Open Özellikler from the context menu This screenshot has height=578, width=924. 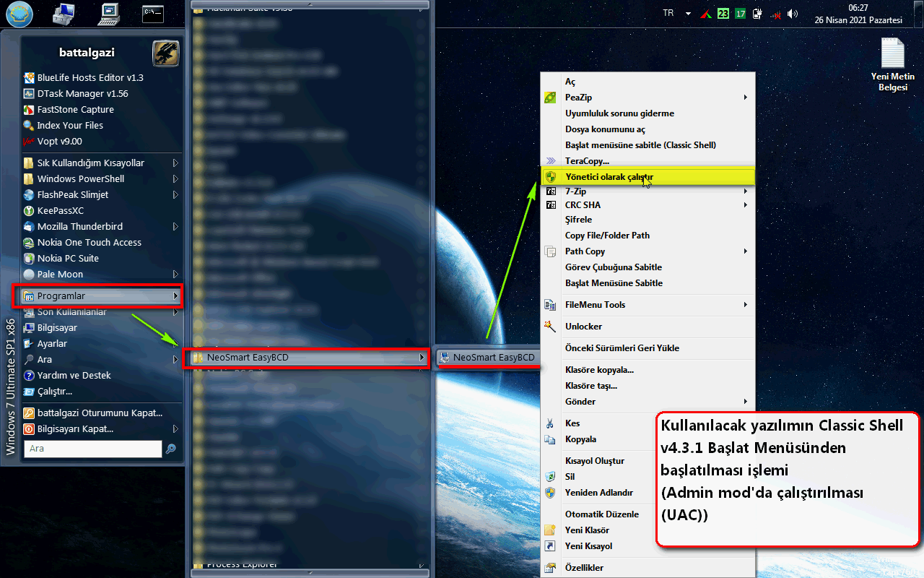pyautogui.click(x=584, y=567)
